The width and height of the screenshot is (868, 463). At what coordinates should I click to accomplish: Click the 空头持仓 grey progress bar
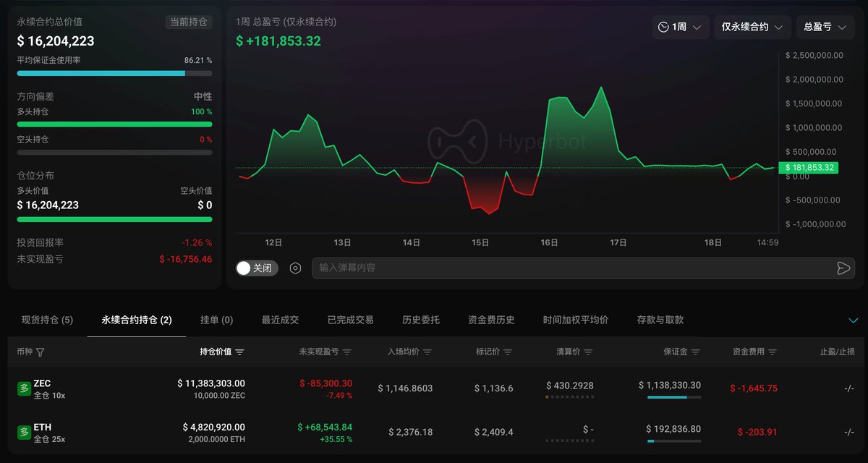click(114, 153)
